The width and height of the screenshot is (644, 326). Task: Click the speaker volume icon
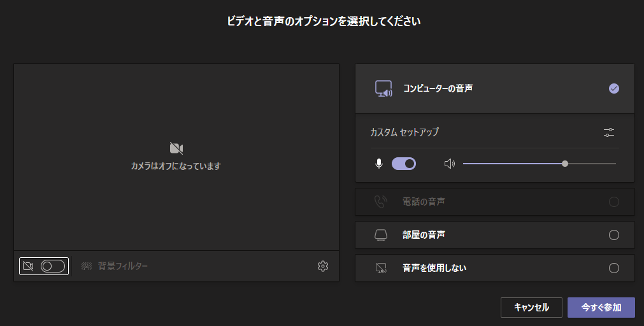450,164
